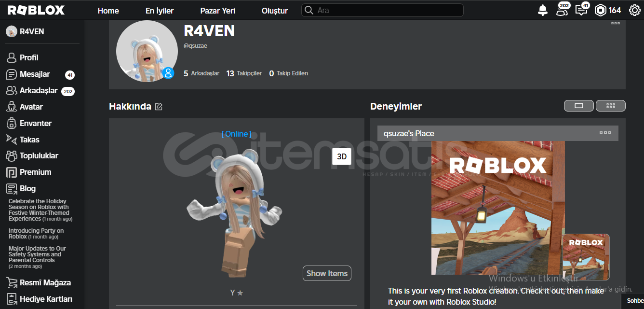Open the 0 Takip Edilen following list
This screenshot has width=644, height=309.
click(289, 73)
